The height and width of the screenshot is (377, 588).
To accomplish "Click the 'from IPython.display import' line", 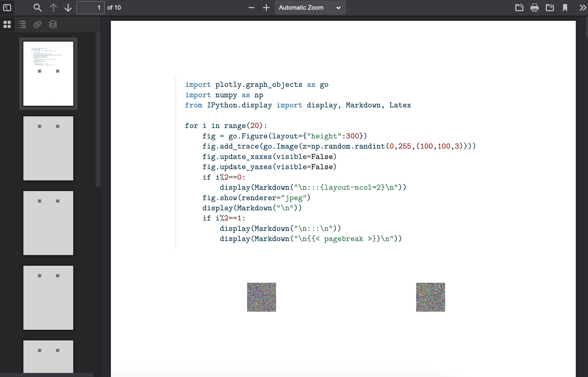I will tap(298, 105).
